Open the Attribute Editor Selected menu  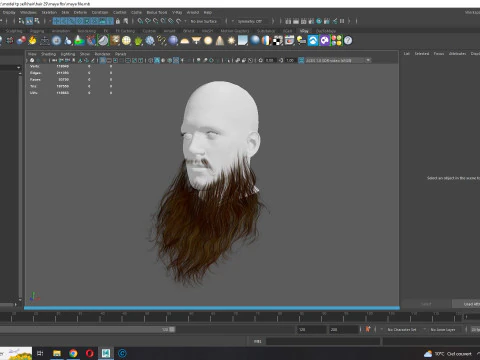pos(422,54)
